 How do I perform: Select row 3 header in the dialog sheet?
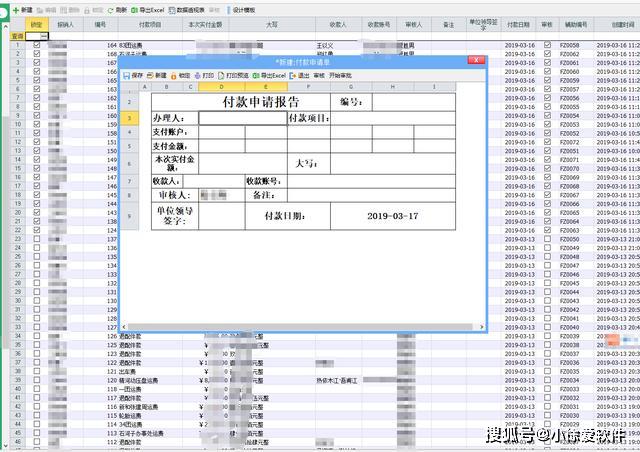point(129,118)
